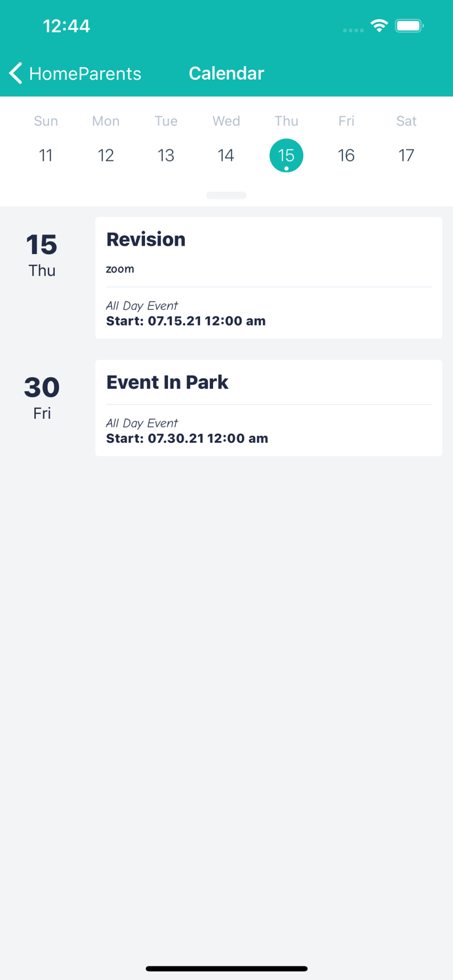The height and width of the screenshot is (980, 453).
Task: Tap the back chevron arrow
Action: [16, 73]
